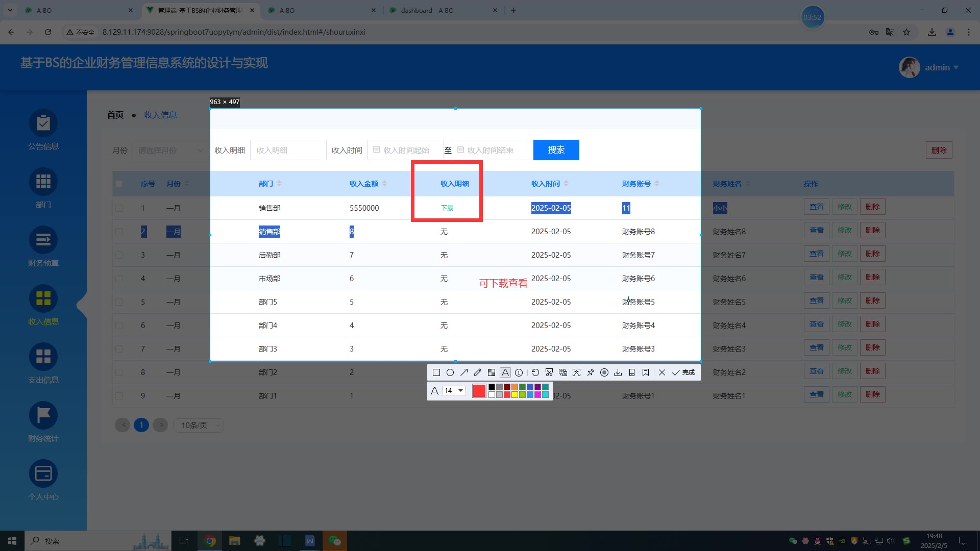Click the undo annotation icon
Image resolution: width=980 pixels, height=551 pixels.
click(x=535, y=372)
